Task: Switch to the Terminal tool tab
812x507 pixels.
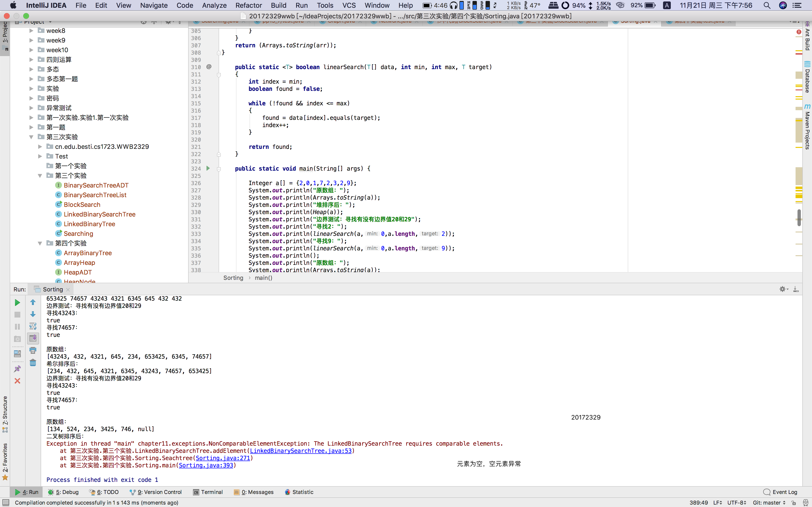Action: [208, 492]
